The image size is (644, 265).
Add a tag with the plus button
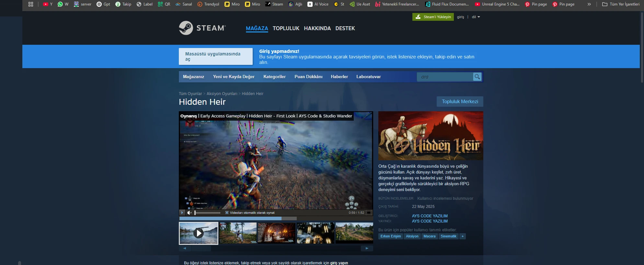(463, 236)
